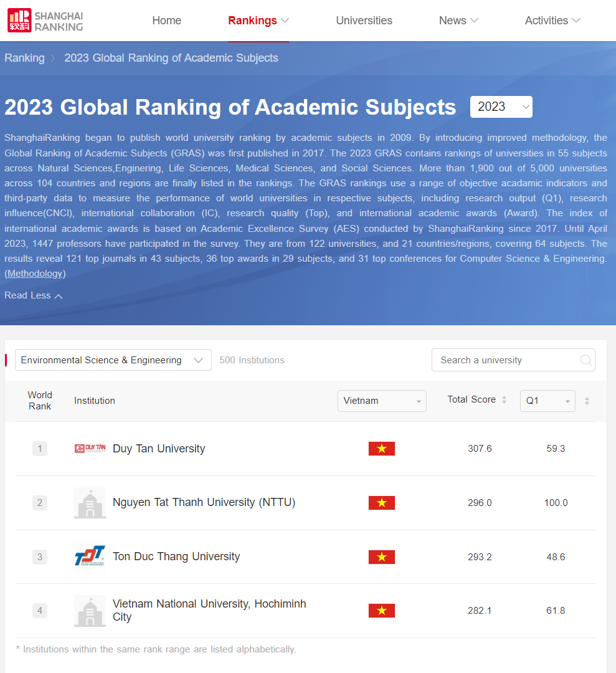Screen dimensions: 616x673
Task: Focus the Search a university field
Action: tap(513, 360)
